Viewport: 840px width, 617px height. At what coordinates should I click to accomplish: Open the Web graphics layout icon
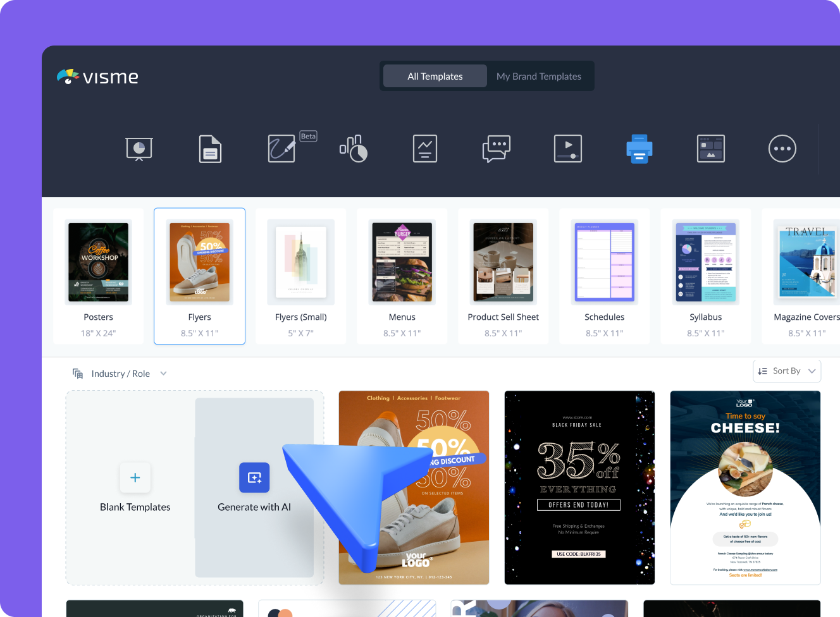tap(711, 149)
